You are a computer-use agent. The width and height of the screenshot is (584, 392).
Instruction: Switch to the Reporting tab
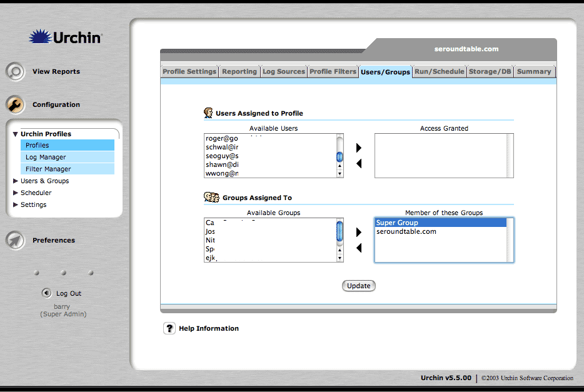pos(239,71)
